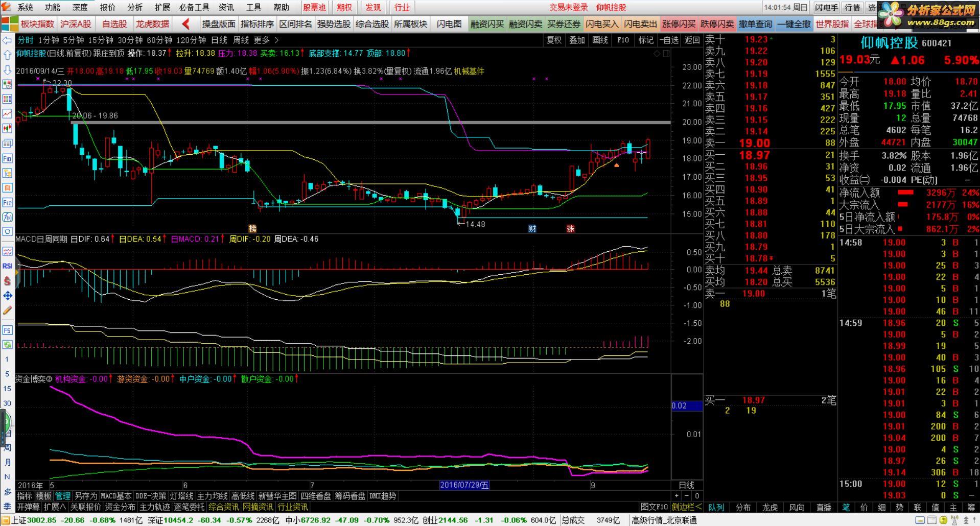Click the 榜 marker on the price chart
The width and height of the screenshot is (980, 526).
(x=252, y=228)
